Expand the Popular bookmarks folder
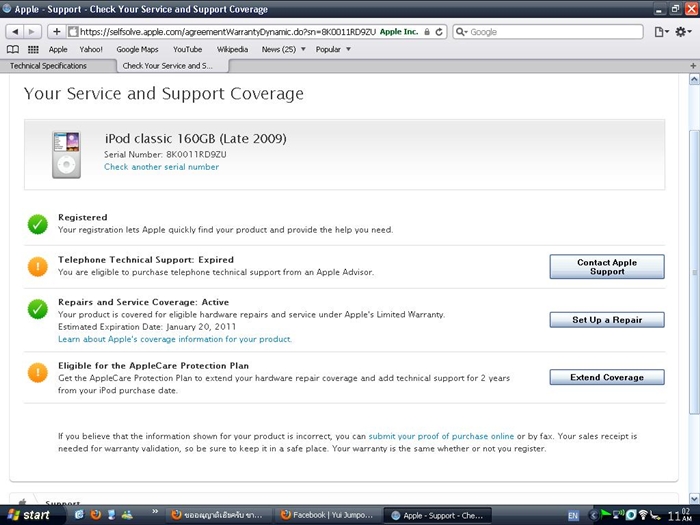Viewport: 700px width, 525px height. [333, 49]
